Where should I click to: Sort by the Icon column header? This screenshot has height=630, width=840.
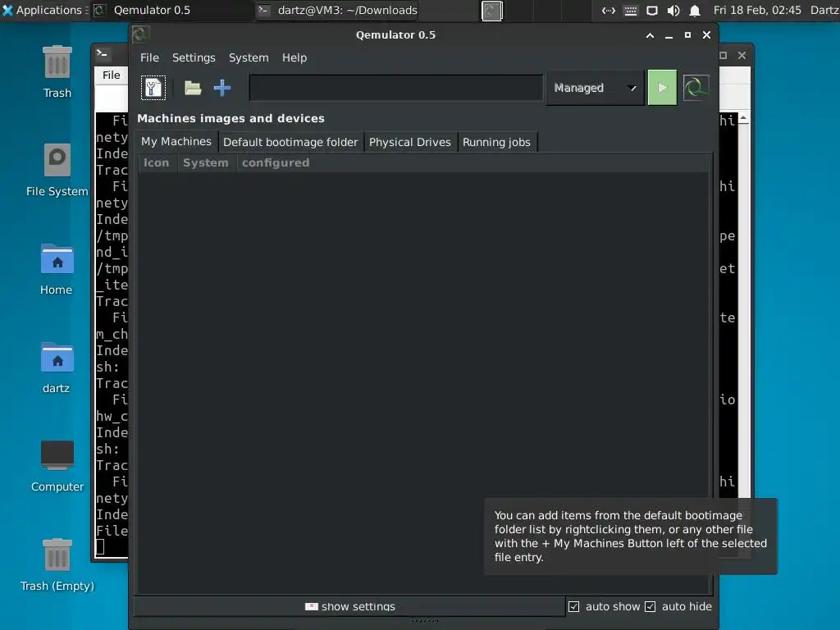[157, 163]
